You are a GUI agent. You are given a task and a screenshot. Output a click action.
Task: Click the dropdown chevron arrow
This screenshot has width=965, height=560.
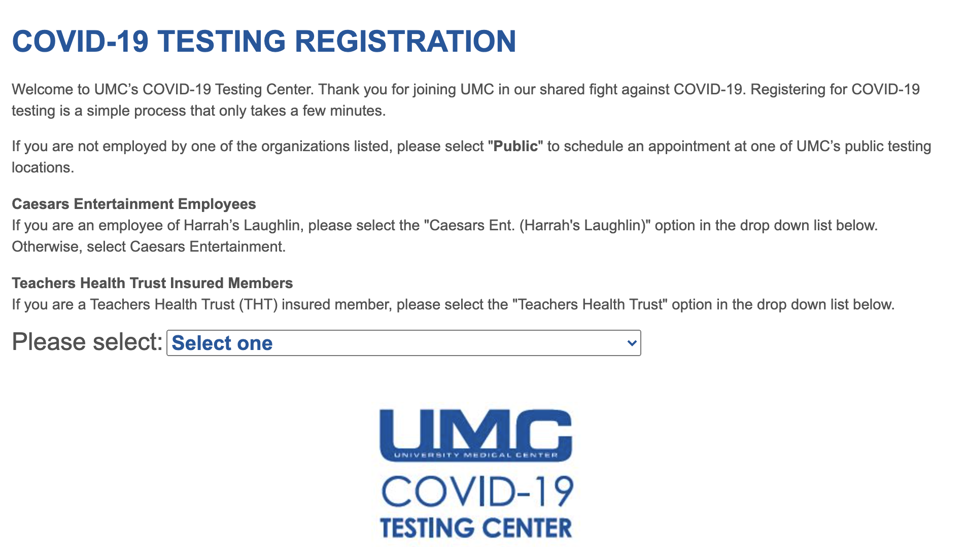(x=632, y=343)
